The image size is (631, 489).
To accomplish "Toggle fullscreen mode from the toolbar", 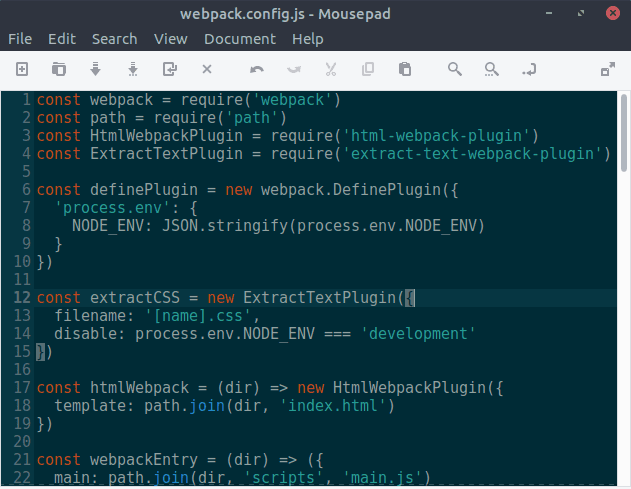I will pos(607,69).
